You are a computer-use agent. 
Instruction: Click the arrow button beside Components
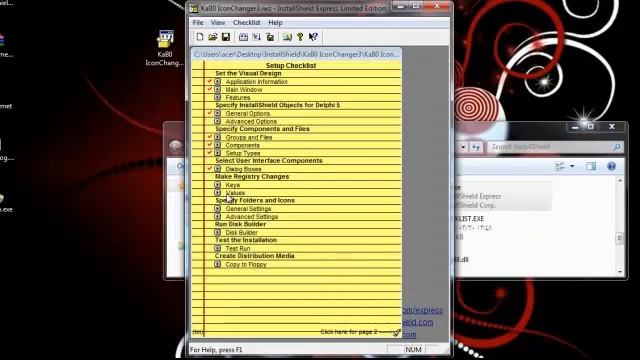coord(218,145)
